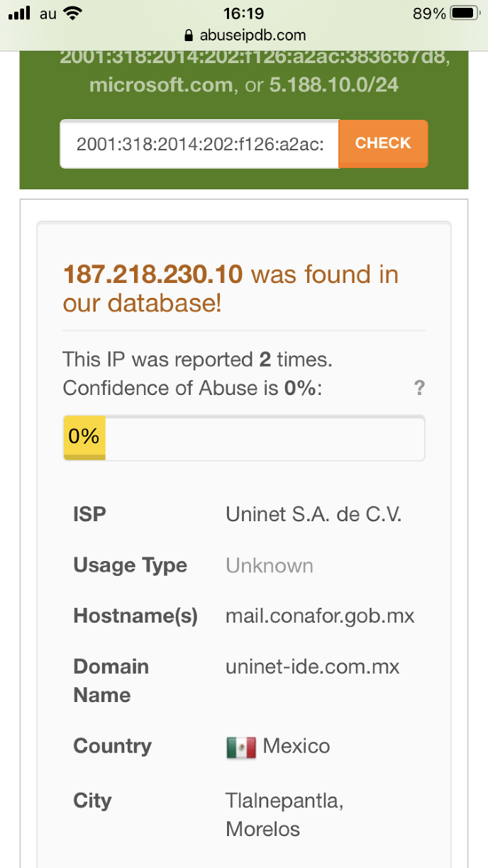Click the 0% abuse confidence progress bar
Viewport: 488px width, 868px height.
[x=243, y=438]
